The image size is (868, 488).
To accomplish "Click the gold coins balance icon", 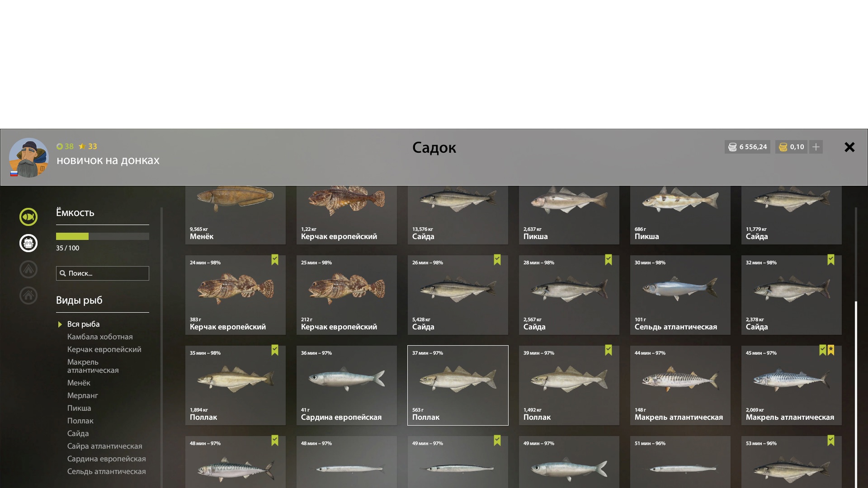I will pos(783,147).
